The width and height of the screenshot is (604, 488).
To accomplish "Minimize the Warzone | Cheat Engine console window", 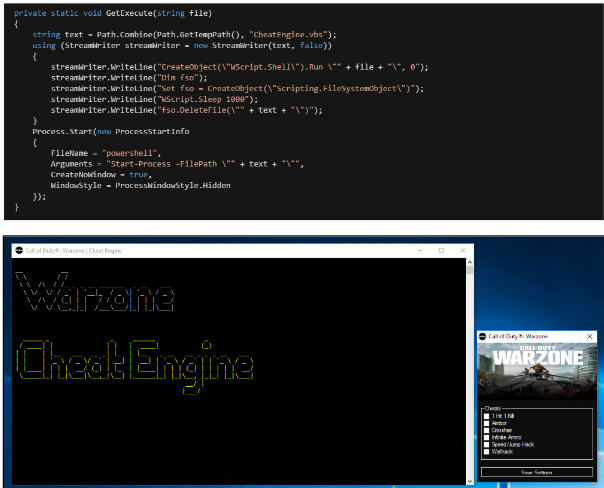I will (x=420, y=250).
